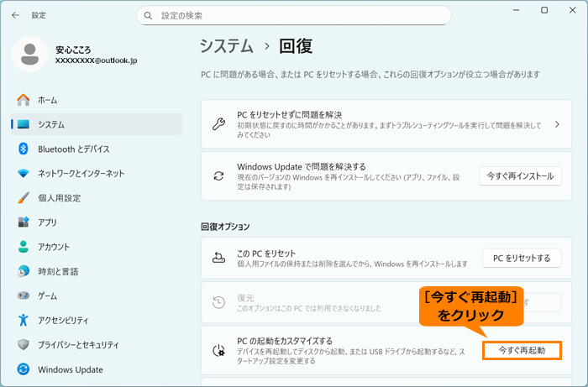Open ホーム in the sidebar

pos(97,100)
